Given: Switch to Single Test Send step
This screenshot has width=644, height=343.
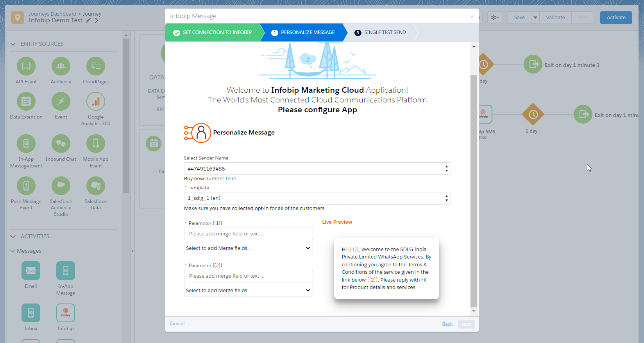Looking at the screenshot, I should [385, 32].
